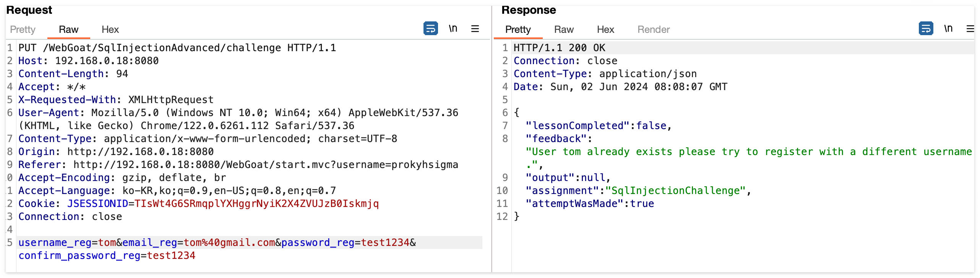Image resolution: width=980 pixels, height=278 pixels.
Task: Select the Raw tab in Request
Action: coord(68,29)
